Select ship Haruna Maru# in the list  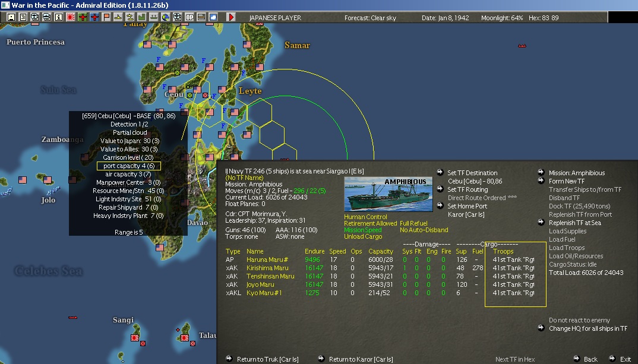pos(267,259)
